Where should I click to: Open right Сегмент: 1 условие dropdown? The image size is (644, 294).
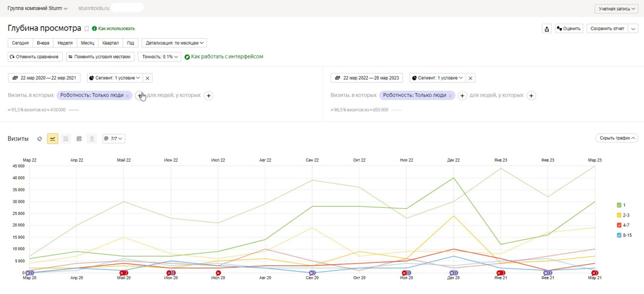[437, 78]
